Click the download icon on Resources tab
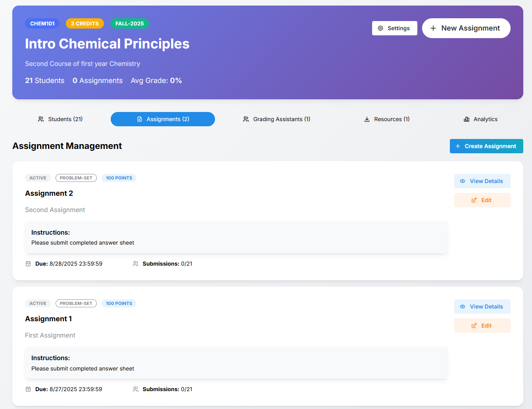Viewport: 532px width, 409px height. [x=367, y=119]
